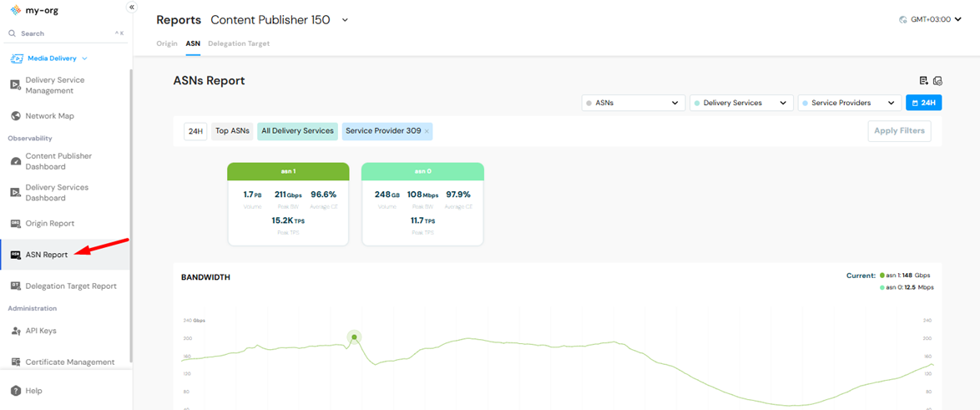The width and height of the screenshot is (980, 410).
Task: Click the Apply Filters button
Action: click(899, 131)
